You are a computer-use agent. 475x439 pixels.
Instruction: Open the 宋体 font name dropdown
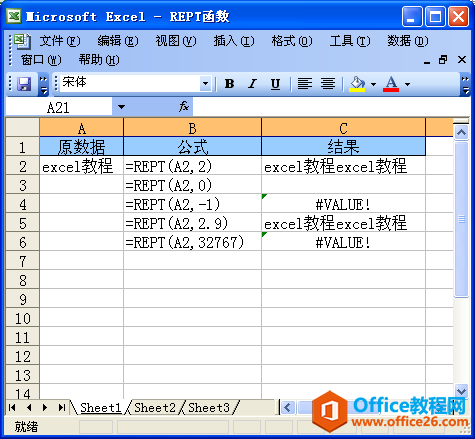tap(205, 84)
